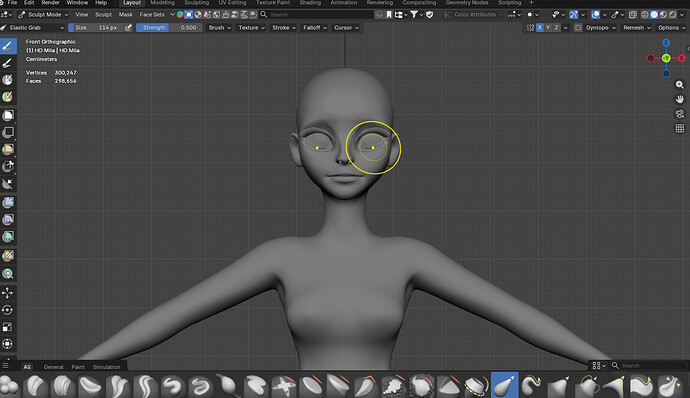
Task: Click the red X axis on navigation gizmo
Action: 682,58
